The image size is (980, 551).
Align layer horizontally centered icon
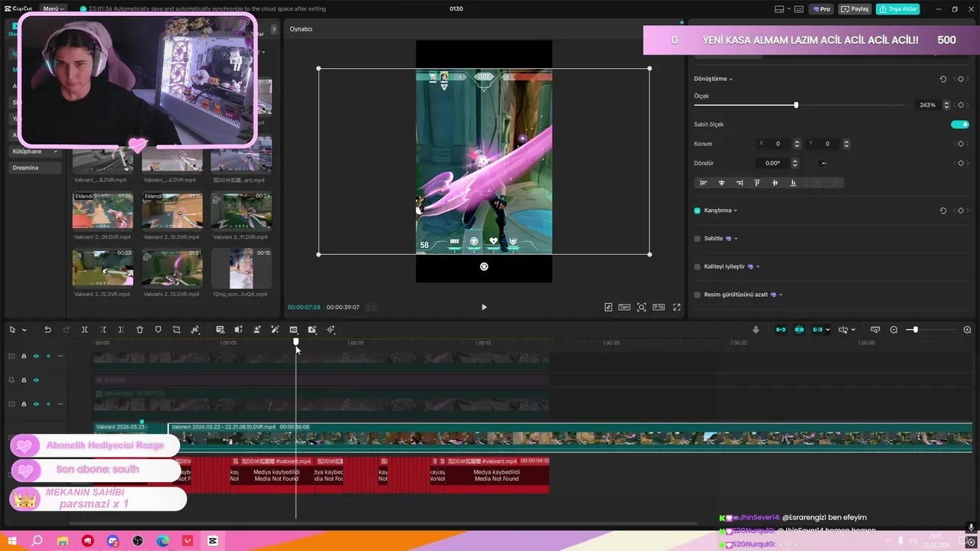[721, 183]
